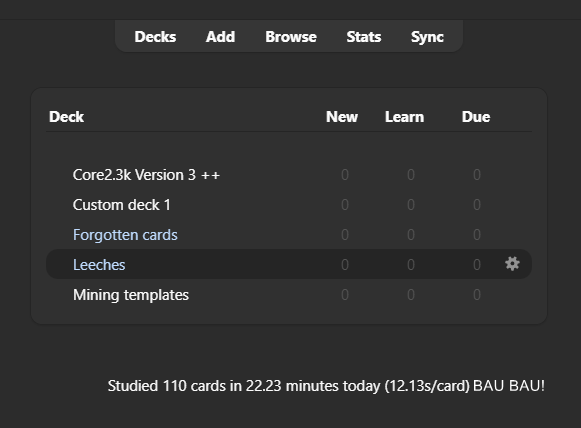Sync the collection via Sync button
This screenshot has height=428, width=581.
[427, 37]
